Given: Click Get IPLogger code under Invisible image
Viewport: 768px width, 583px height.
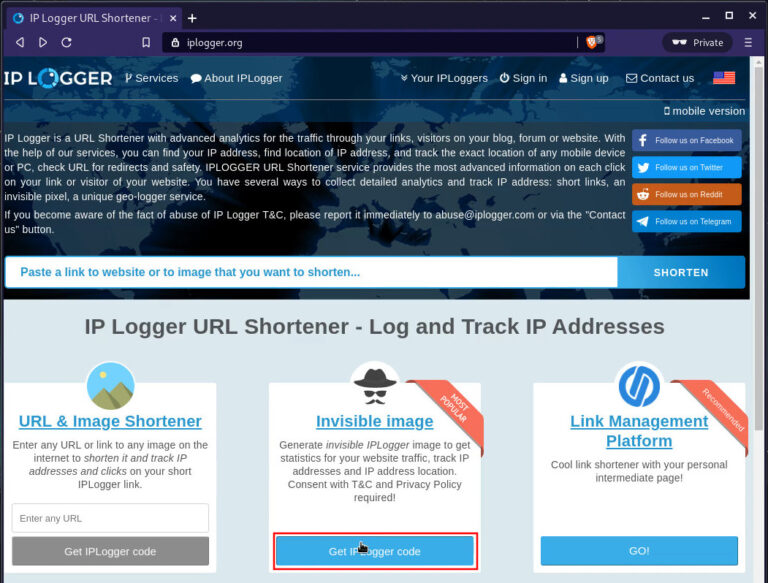Looking at the screenshot, I should pos(375,551).
